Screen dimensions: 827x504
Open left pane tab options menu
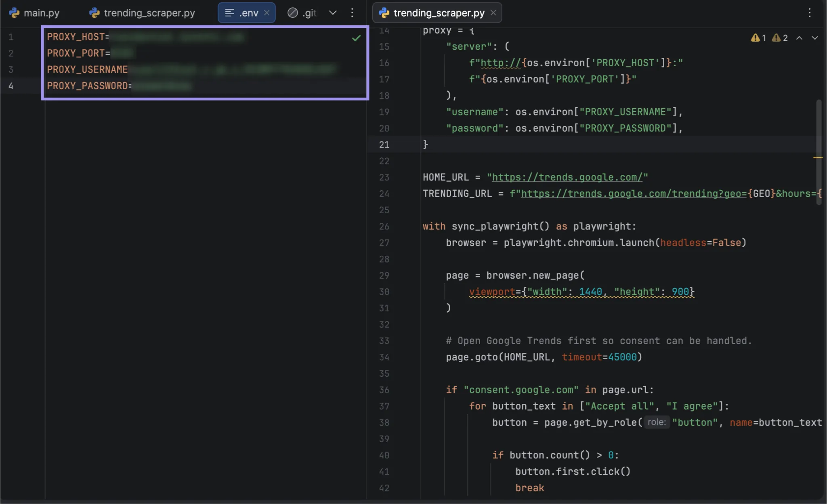coord(352,13)
